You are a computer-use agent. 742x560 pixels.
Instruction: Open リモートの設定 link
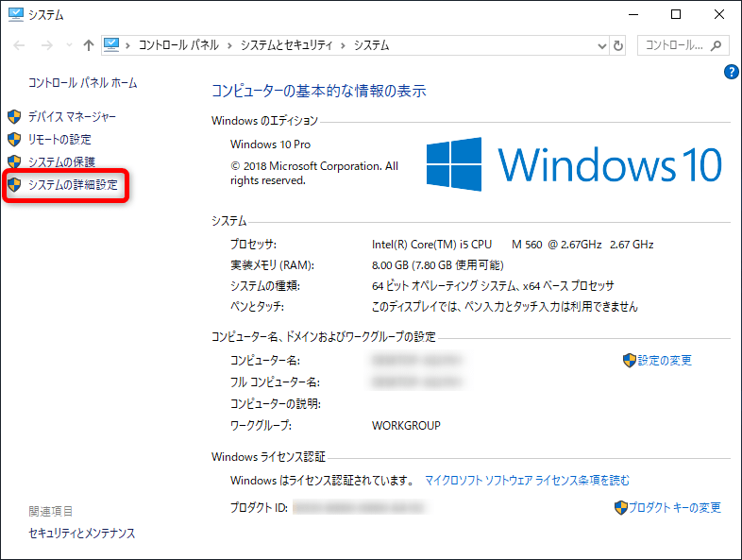click(59, 139)
